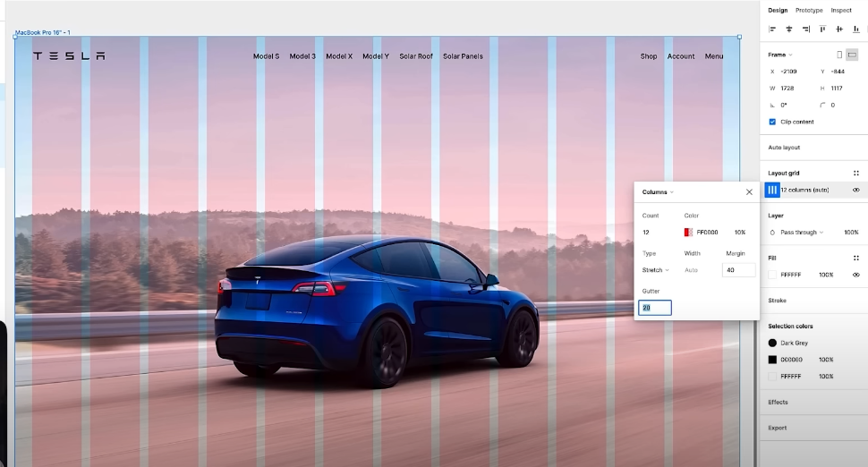Switch to the Design tab
Image resolution: width=868 pixels, height=467 pixels.
tap(778, 10)
